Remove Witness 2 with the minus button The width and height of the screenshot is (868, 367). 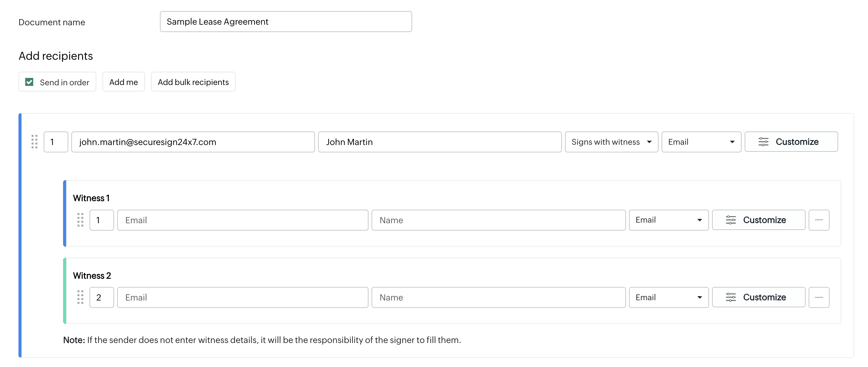[819, 297]
